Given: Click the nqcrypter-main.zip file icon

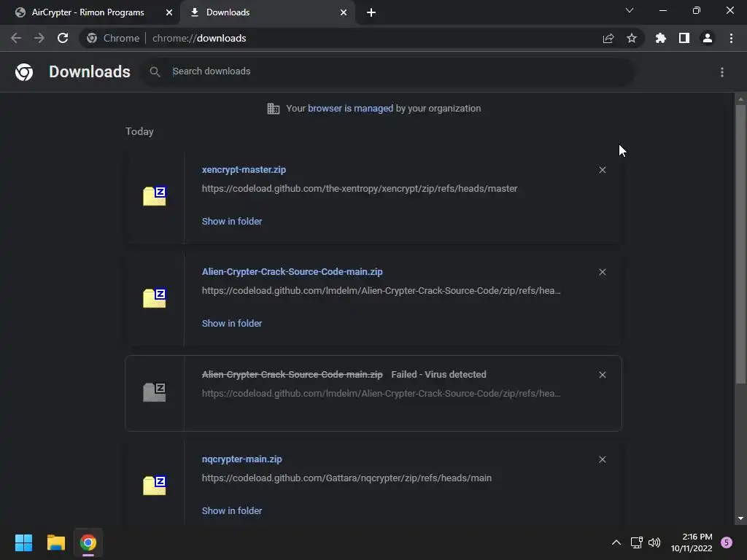Looking at the screenshot, I should point(155,485).
